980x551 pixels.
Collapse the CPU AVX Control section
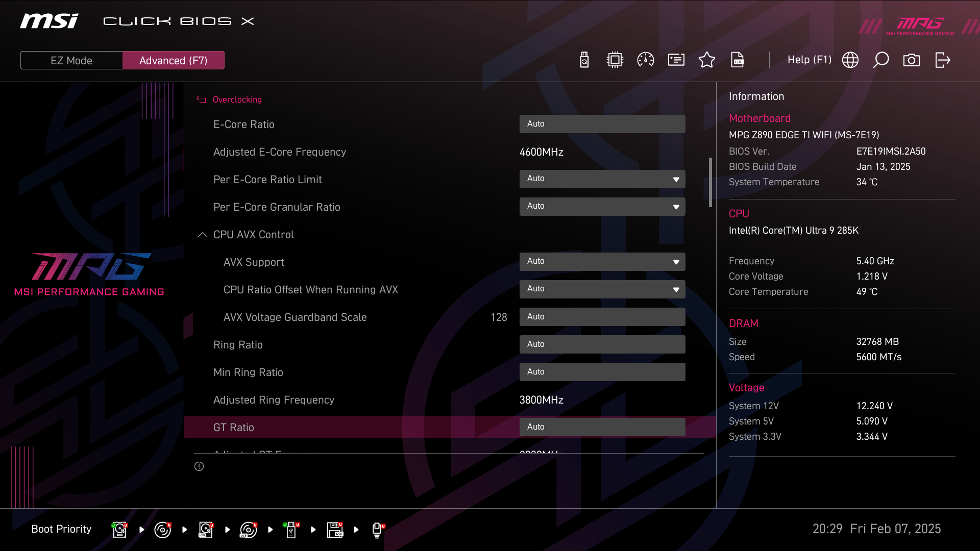pos(203,235)
